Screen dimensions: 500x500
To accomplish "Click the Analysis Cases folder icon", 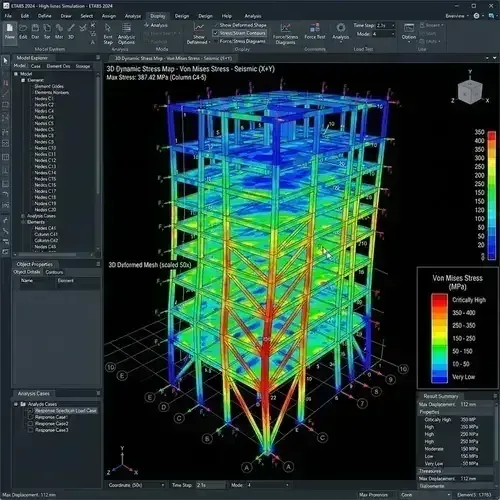I will (x=23, y=404).
